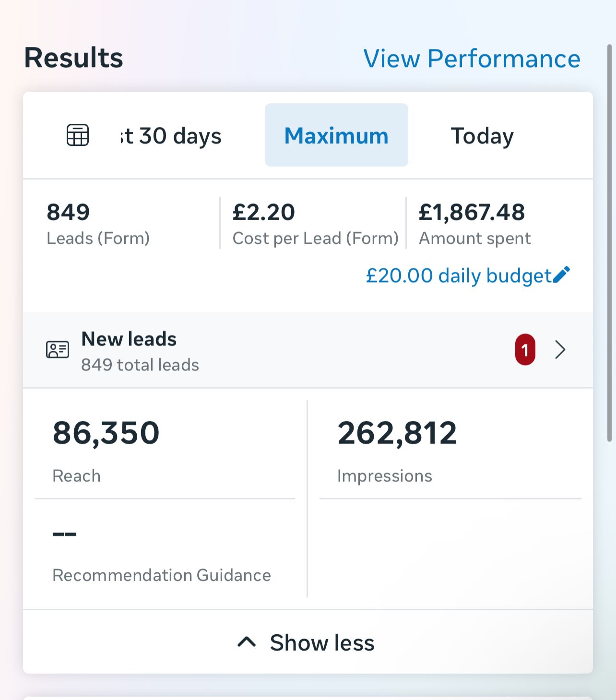Collapse results using Show less
Viewport: 616px width, 700px height.
(x=322, y=643)
